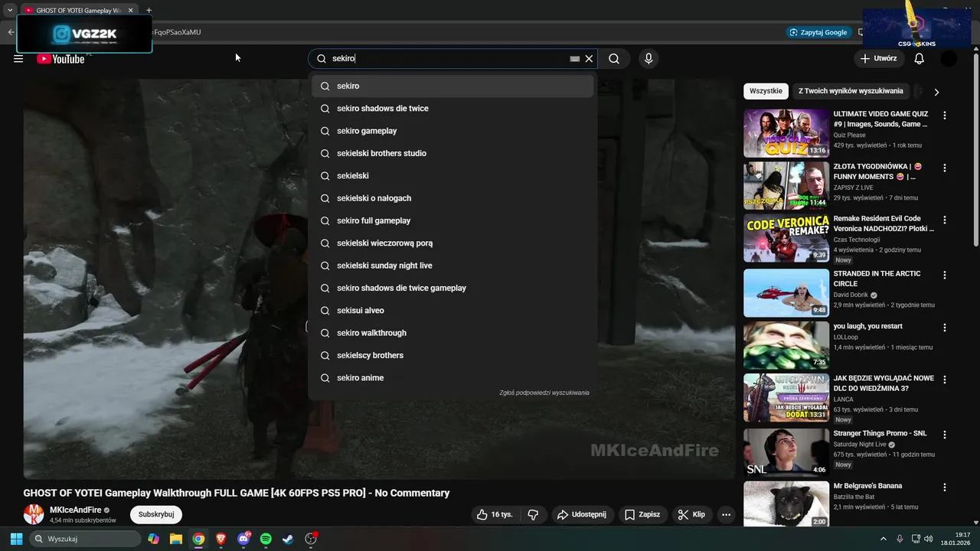
Task: Open options for Ultimate Video Game Quiz video
Action: 945,116
